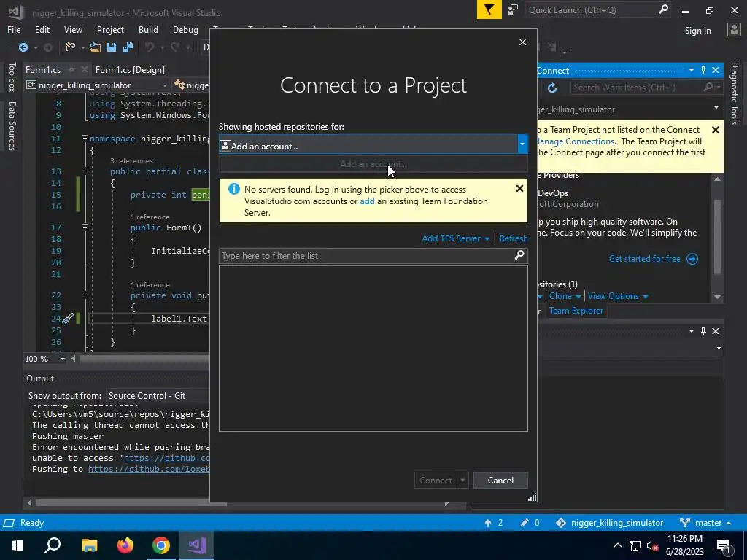Image resolution: width=747 pixels, height=560 pixels.
Task: Open Google Chrome from the taskbar
Action: pos(161,545)
